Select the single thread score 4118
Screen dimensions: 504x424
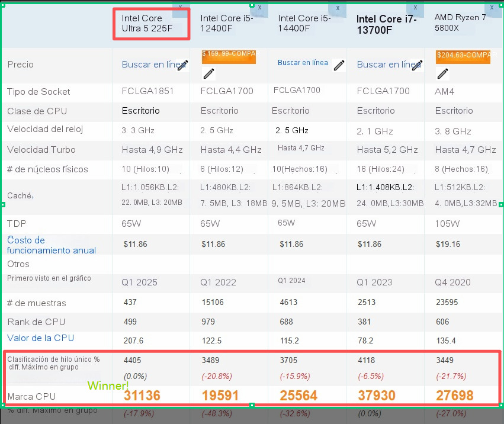(367, 361)
